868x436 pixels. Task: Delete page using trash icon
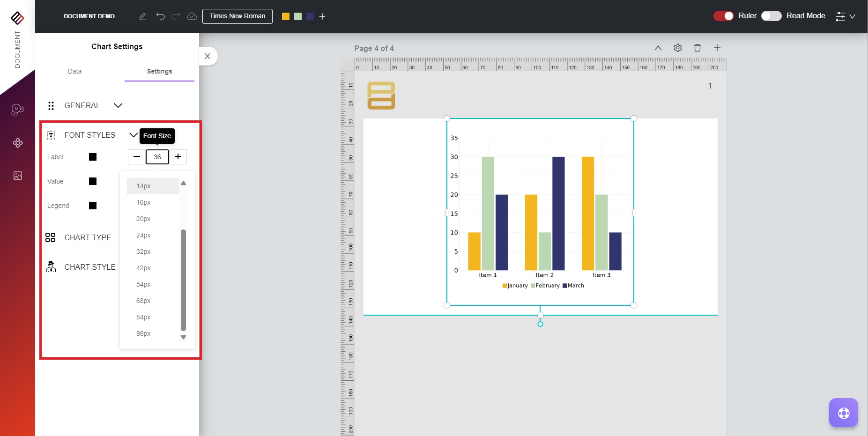(697, 48)
